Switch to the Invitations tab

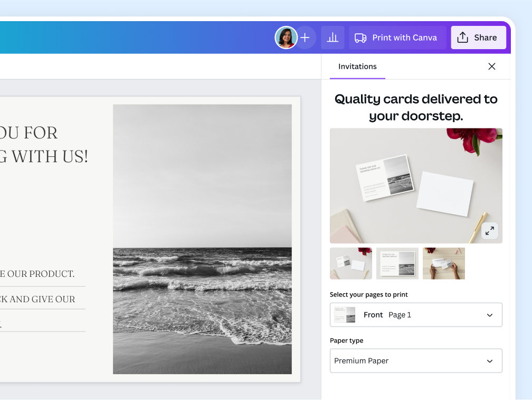(x=357, y=67)
